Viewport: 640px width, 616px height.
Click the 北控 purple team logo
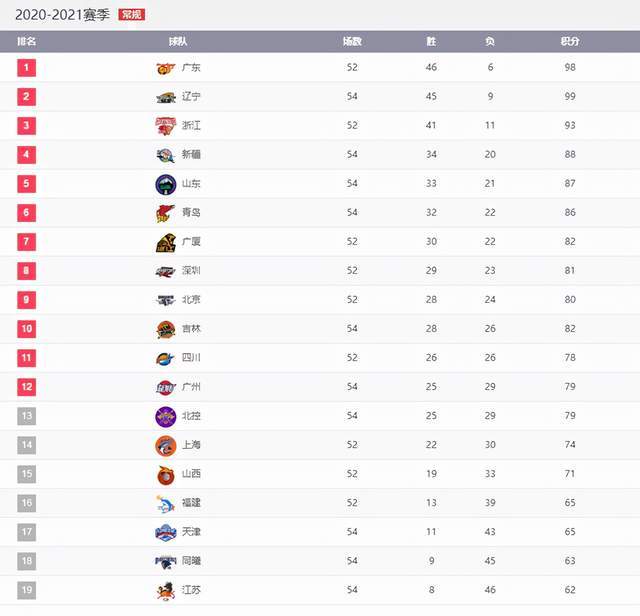(166, 417)
